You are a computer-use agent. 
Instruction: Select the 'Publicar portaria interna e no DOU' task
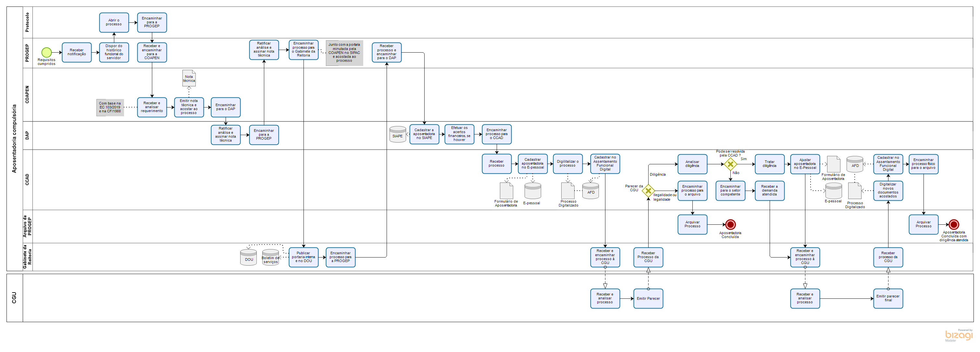303,257
